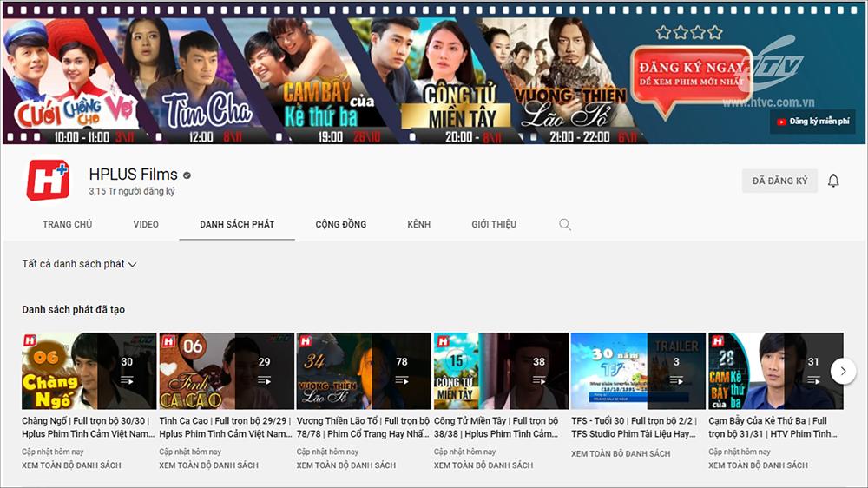The image size is (868, 488).
Task: Open the TFS Tuổi 30 playlist thumbnail
Action: pos(638,371)
